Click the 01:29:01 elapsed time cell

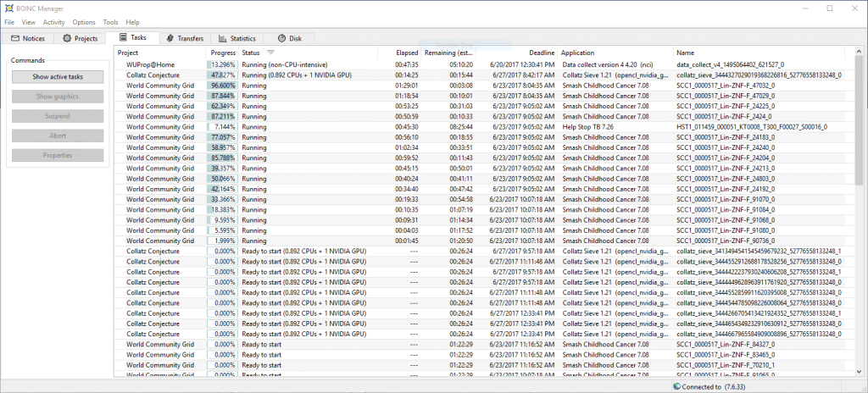406,86
